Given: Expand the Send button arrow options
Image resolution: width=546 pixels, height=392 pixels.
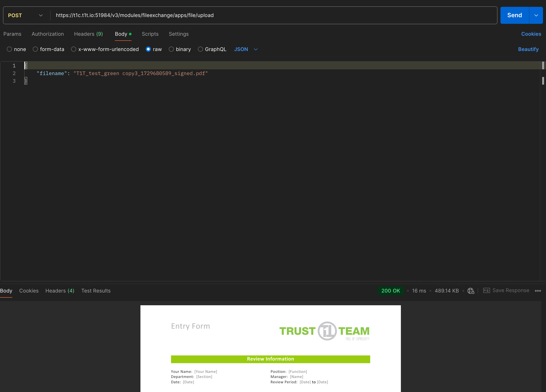Looking at the screenshot, I should (536, 15).
